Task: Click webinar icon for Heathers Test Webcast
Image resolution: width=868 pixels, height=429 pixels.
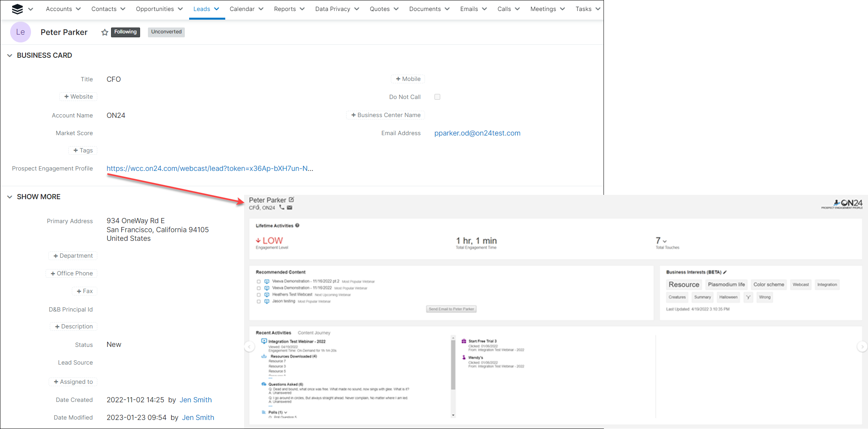Action: pos(267,295)
